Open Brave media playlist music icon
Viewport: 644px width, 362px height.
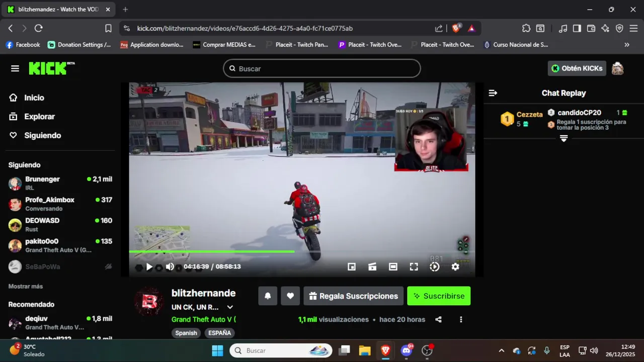pos(563,29)
